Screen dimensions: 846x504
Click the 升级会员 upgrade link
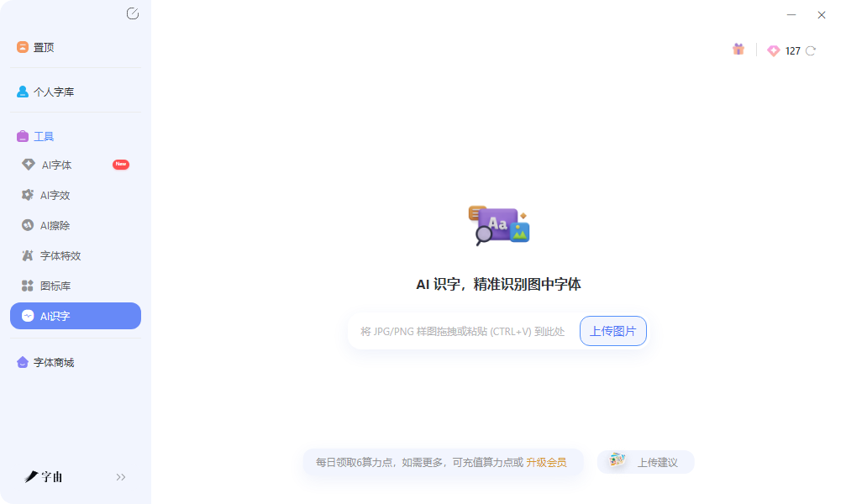[x=546, y=463]
